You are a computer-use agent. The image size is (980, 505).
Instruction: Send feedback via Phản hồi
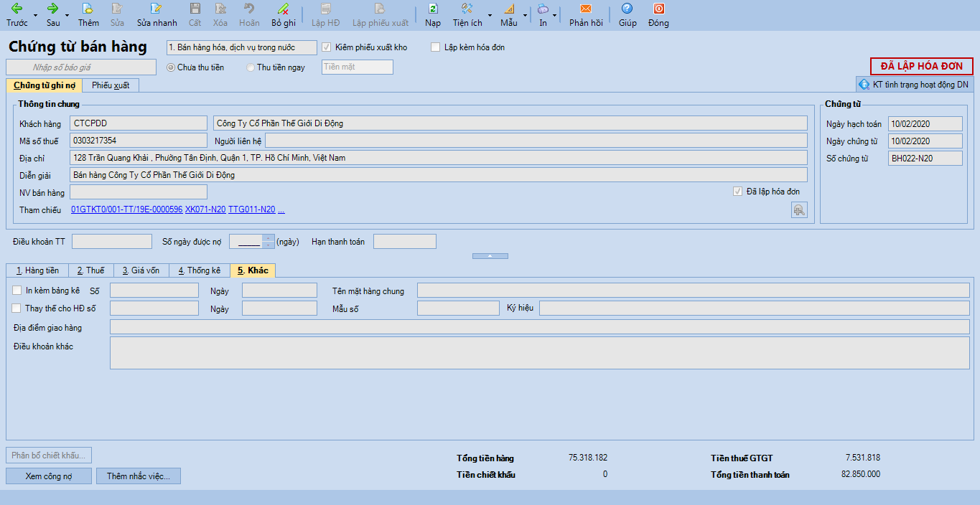pos(586,14)
